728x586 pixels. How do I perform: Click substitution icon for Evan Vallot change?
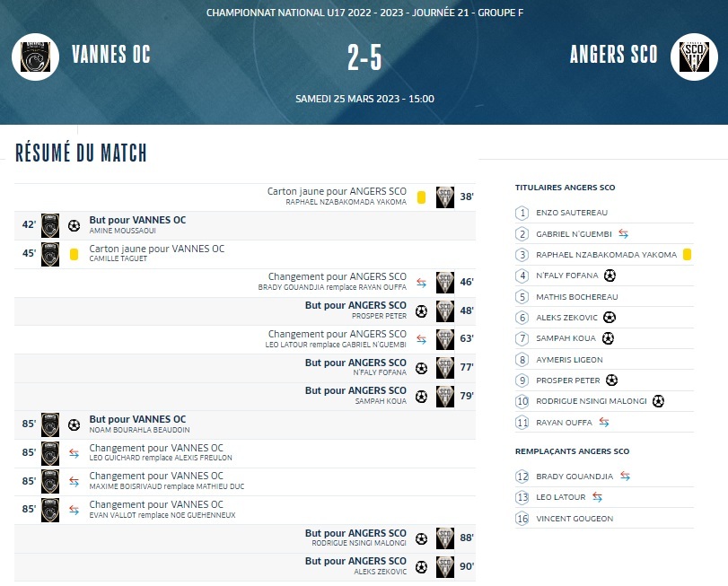coord(74,510)
